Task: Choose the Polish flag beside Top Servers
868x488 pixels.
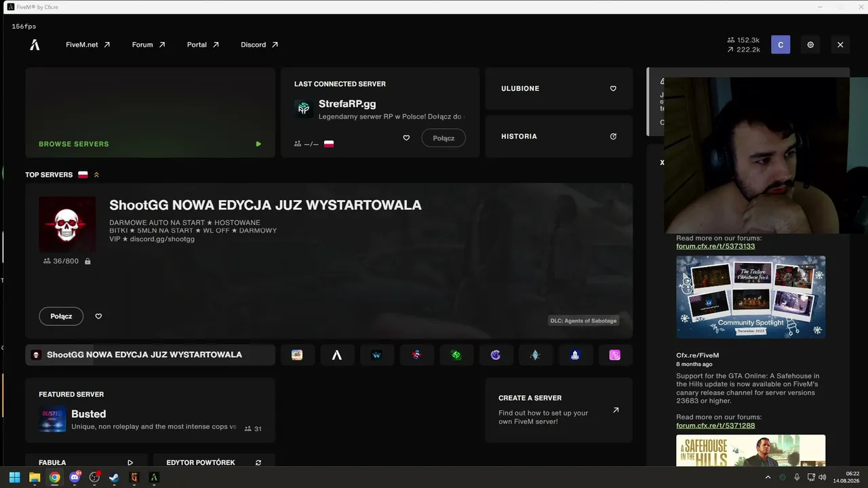Action: tap(83, 175)
